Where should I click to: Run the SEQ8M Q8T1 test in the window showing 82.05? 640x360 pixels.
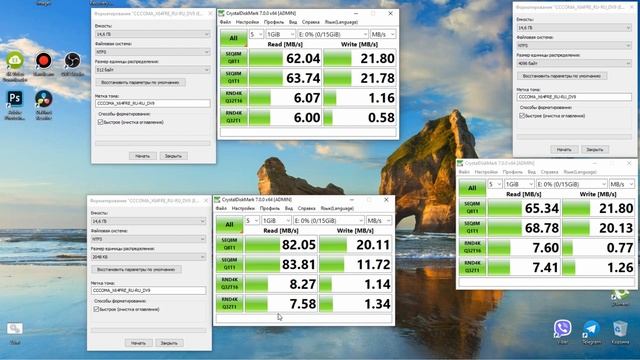pyautogui.click(x=229, y=244)
